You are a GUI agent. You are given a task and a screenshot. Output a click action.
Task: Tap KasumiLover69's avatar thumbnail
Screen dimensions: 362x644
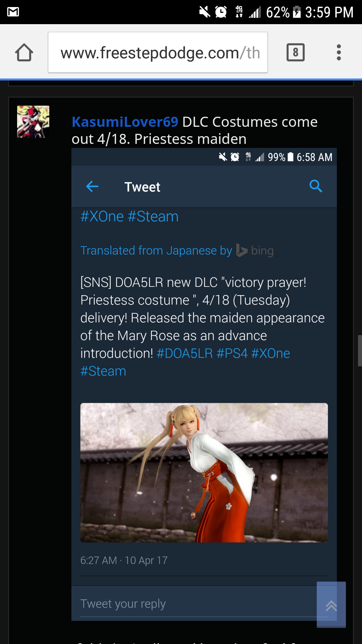tap(33, 122)
